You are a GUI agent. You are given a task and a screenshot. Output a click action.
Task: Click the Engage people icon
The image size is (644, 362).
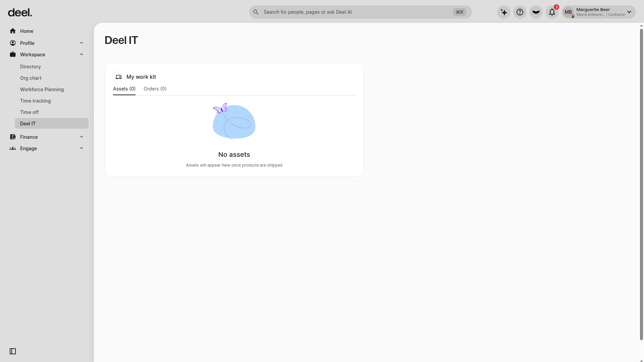coord(13,148)
